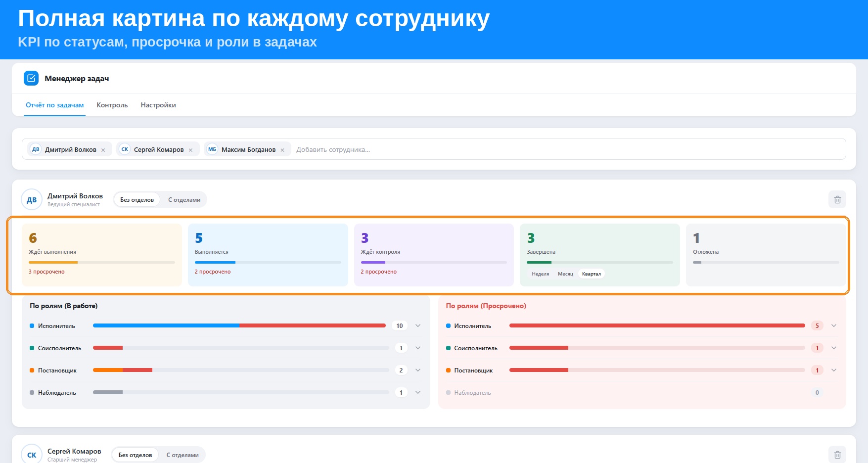
Task: Open the Отложена KPI card
Action: point(766,255)
